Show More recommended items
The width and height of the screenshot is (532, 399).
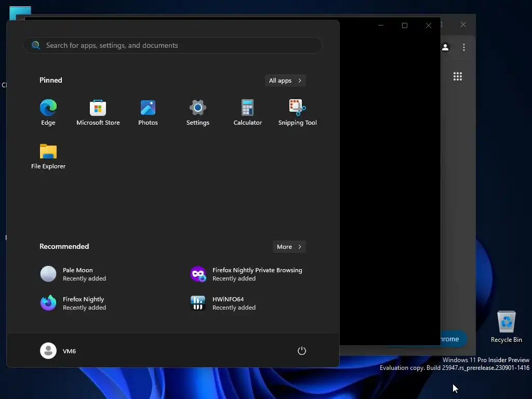coord(289,247)
